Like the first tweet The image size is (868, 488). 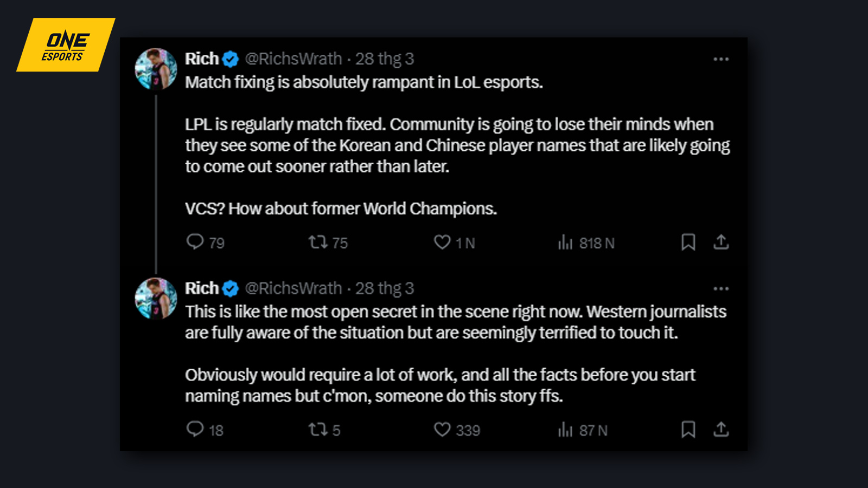(443, 242)
